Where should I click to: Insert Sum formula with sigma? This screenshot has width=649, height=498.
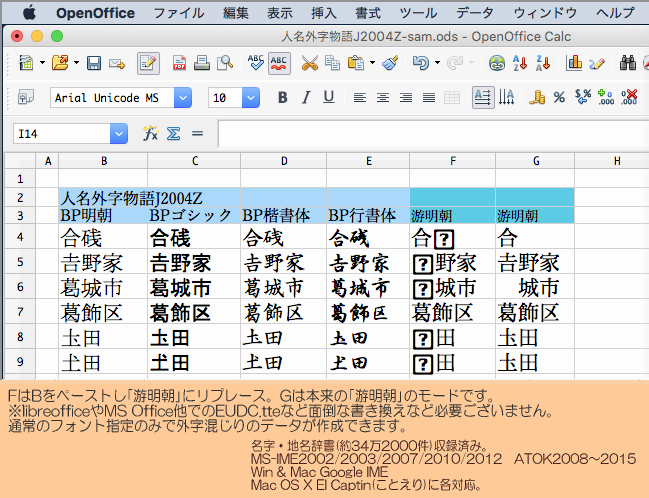coord(173,133)
